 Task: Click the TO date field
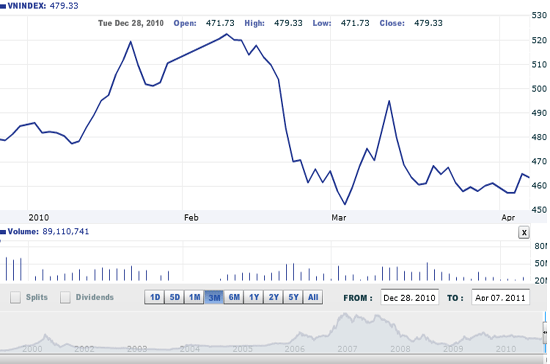[x=501, y=298]
